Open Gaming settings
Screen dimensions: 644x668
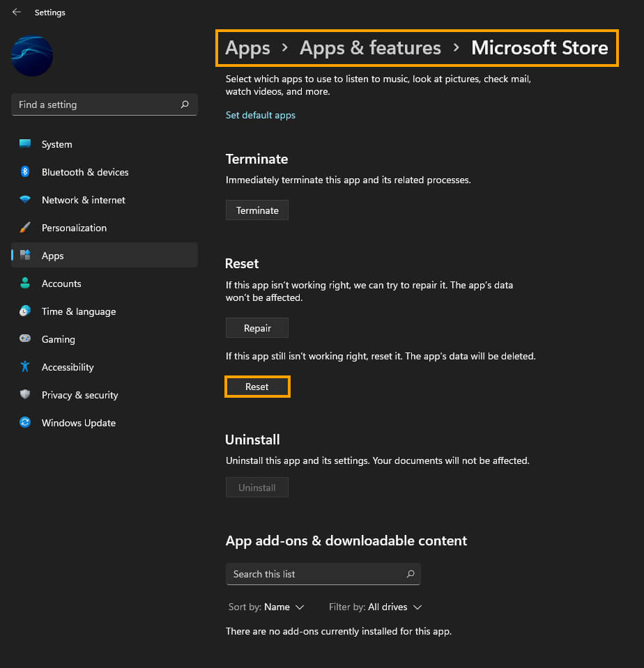coord(105,339)
